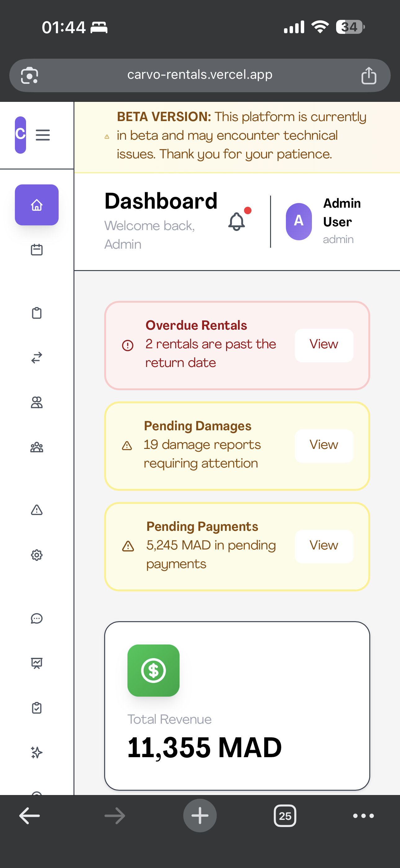Select the analytics presentation chart icon
Screen dimensions: 400x868
tap(37, 663)
